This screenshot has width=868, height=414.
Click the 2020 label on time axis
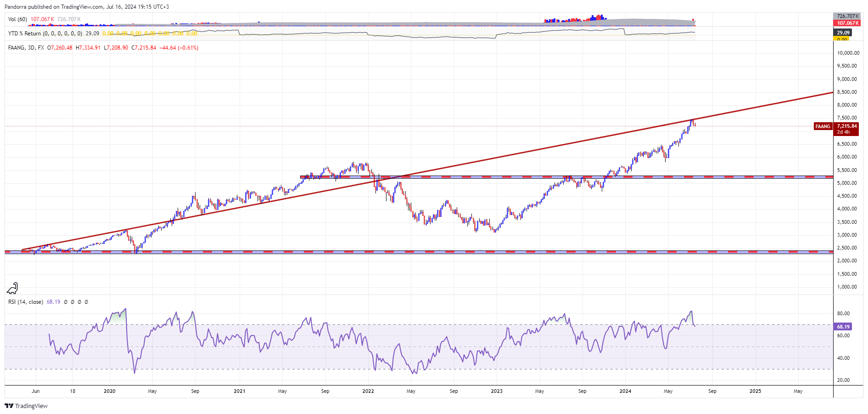click(110, 391)
